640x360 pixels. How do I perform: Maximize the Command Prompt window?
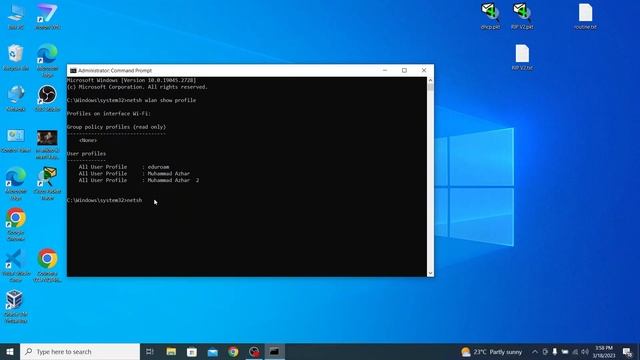[404, 70]
